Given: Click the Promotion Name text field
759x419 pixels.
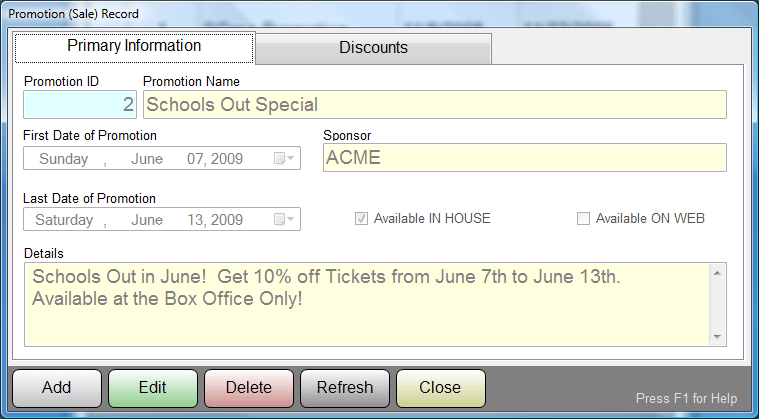Looking at the screenshot, I should (434, 105).
